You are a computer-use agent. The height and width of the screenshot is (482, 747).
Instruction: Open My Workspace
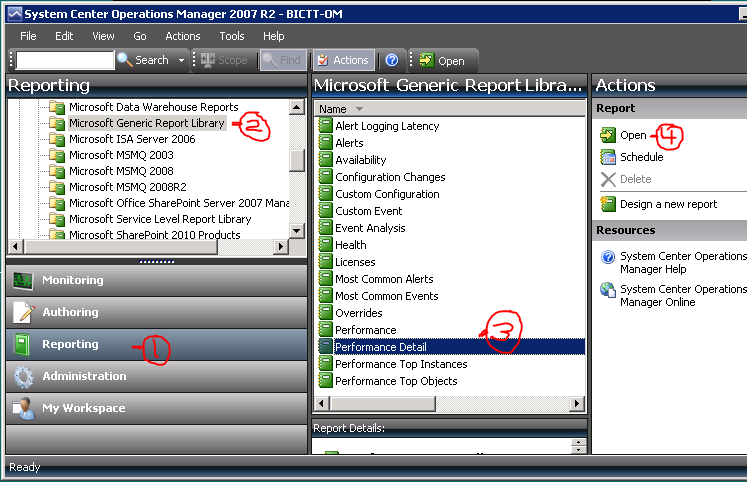tap(156, 408)
